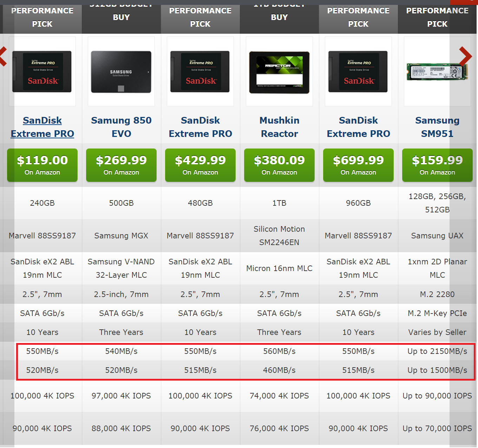Open the SanDisk image above the $429.99 price

pos(200,72)
